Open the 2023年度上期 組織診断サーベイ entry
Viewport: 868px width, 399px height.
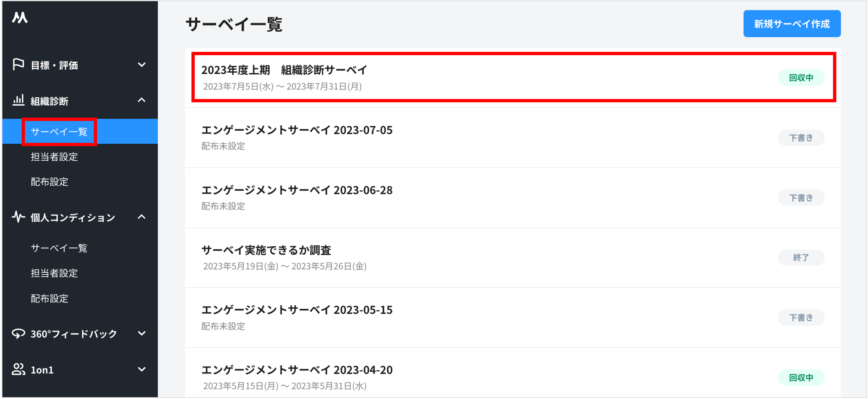pyautogui.click(x=284, y=70)
